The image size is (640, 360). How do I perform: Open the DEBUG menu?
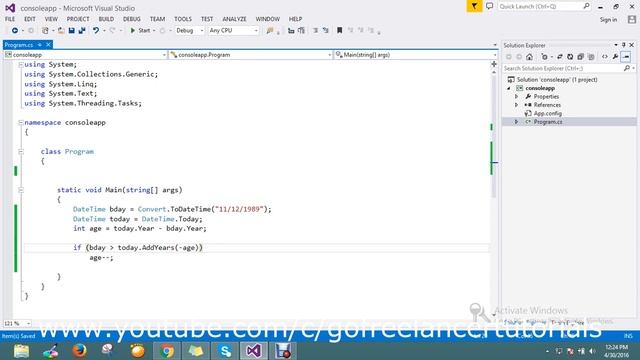point(131,19)
